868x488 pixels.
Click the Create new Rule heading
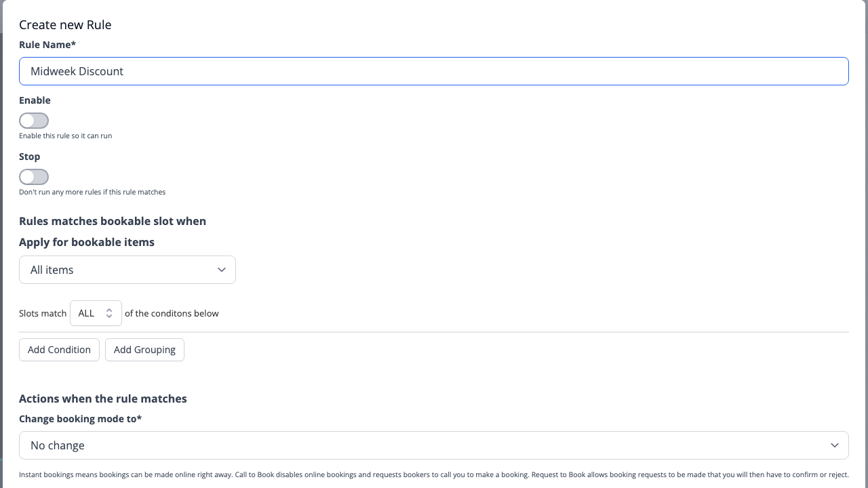(x=66, y=24)
